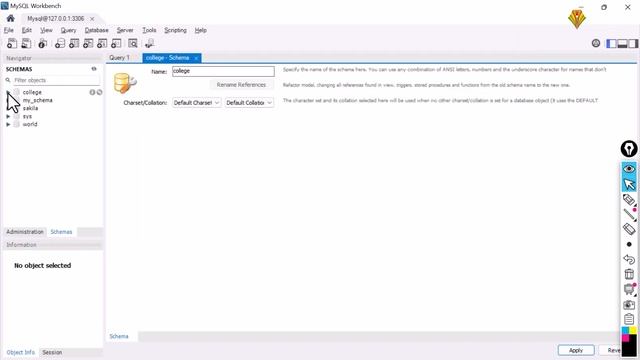Expand the sys schema node
Viewport: 640px width, 360px height.
tap(8, 116)
